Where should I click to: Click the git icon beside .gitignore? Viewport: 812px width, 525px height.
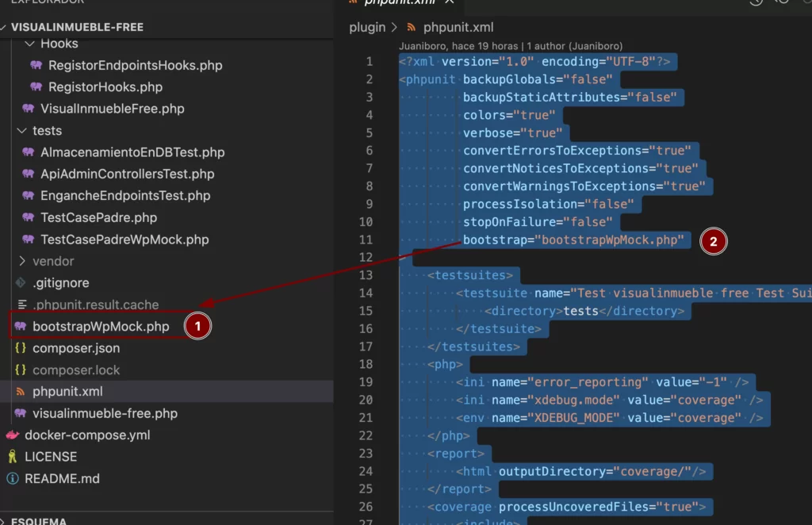pyautogui.click(x=20, y=282)
